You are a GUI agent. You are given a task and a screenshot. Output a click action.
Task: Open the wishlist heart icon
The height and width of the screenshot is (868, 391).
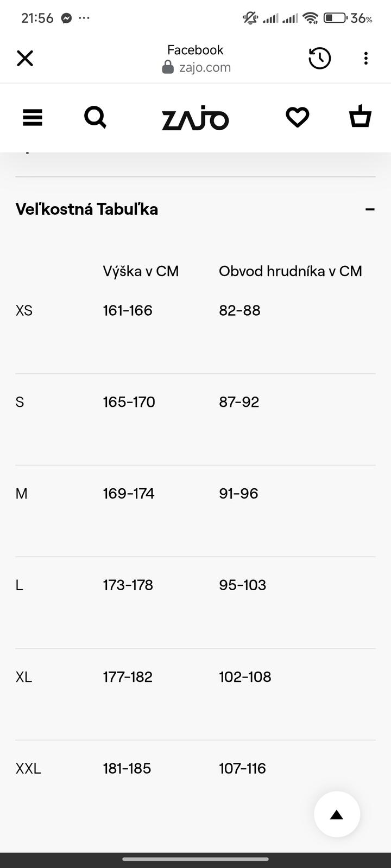[x=297, y=117]
